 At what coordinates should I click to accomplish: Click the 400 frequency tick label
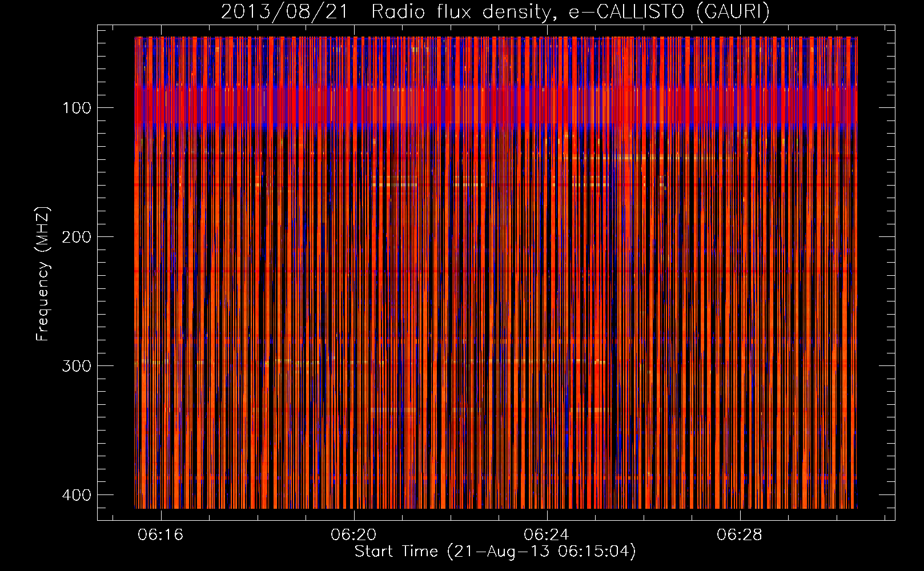[x=77, y=495]
